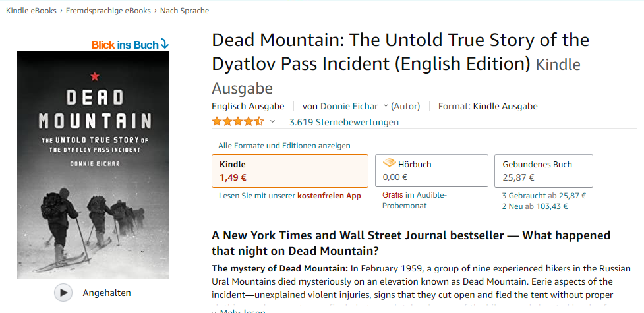Select the Kindle format option
644x313 pixels.
pos(289,171)
